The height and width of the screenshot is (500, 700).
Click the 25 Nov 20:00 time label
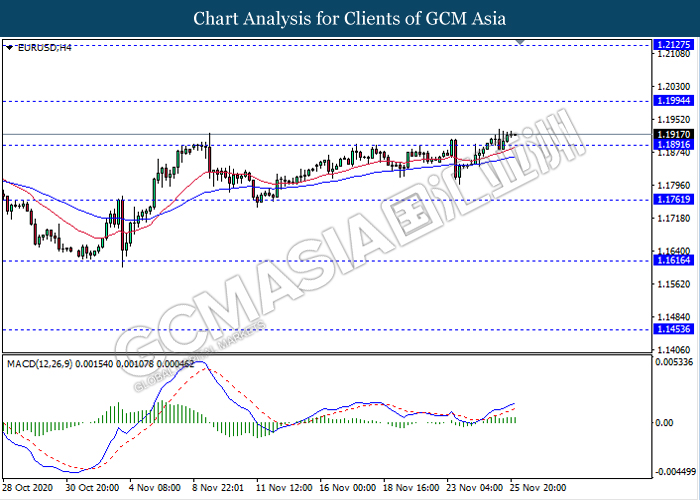[x=538, y=488]
